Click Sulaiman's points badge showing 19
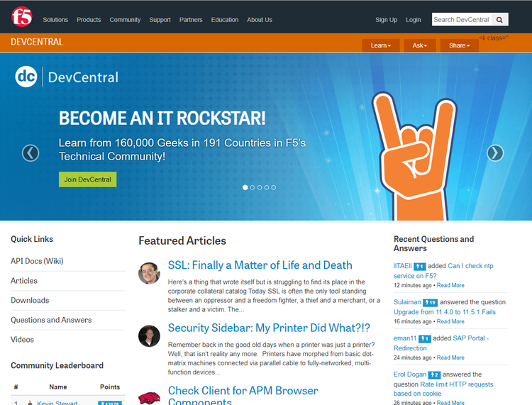 click(431, 302)
